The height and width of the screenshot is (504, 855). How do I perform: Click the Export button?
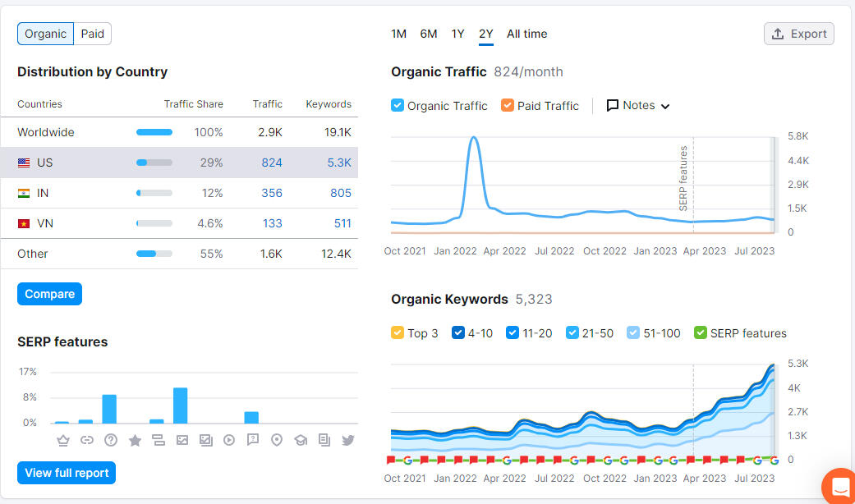pyautogui.click(x=798, y=34)
